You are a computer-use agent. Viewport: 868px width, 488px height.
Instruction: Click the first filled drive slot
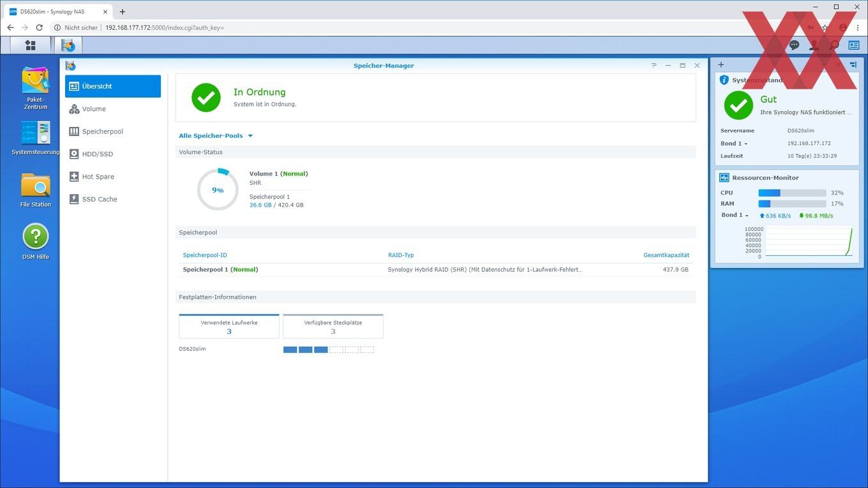tap(290, 350)
